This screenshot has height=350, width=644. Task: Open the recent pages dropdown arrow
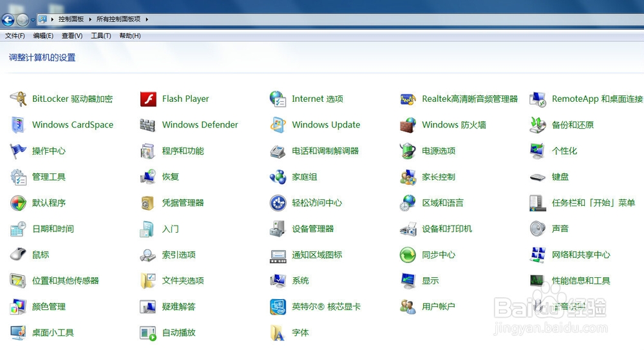[33, 20]
